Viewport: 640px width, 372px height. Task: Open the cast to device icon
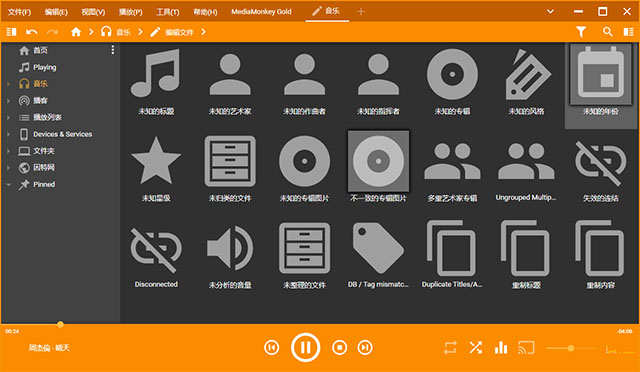coord(527,347)
